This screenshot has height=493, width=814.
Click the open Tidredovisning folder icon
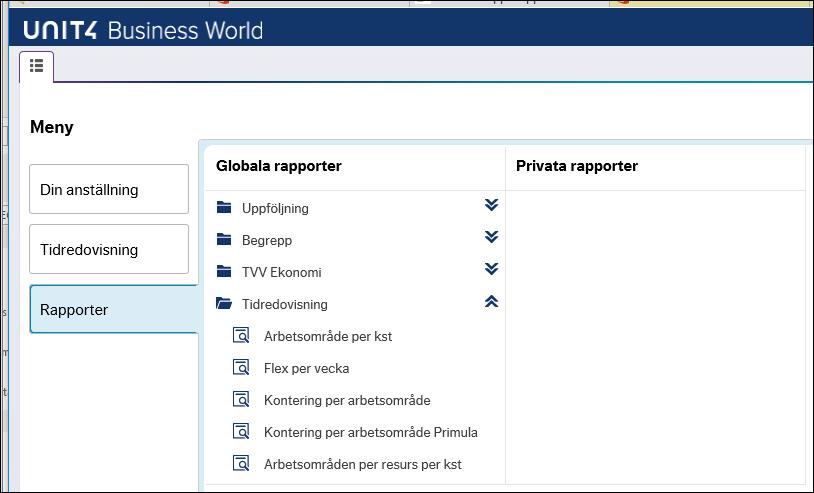coord(224,304)
